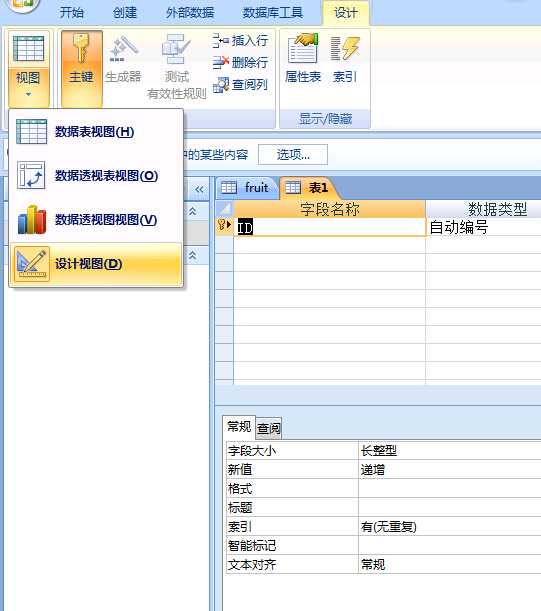This screenshot has width=541, height=611.
Task: Click the fruit tab's table icon
Action: [229, 188]
